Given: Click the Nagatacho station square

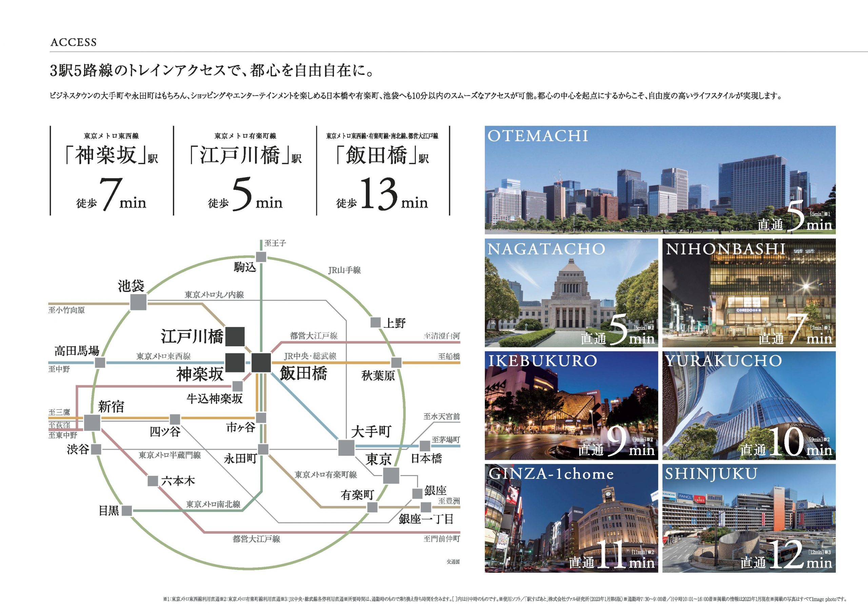Looking at the screenshot, I should [263, 449].
